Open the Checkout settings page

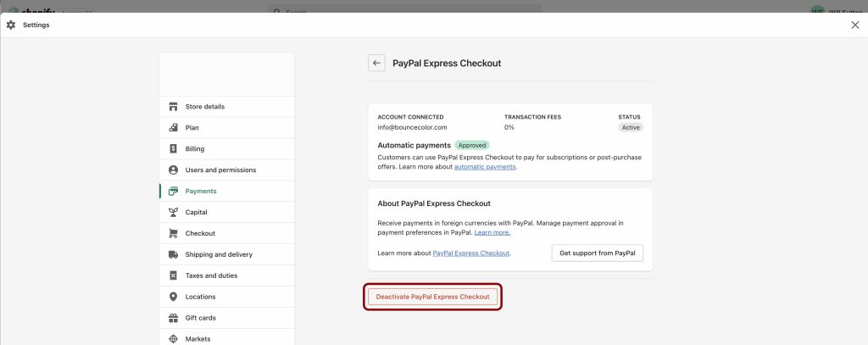[227, 233]
